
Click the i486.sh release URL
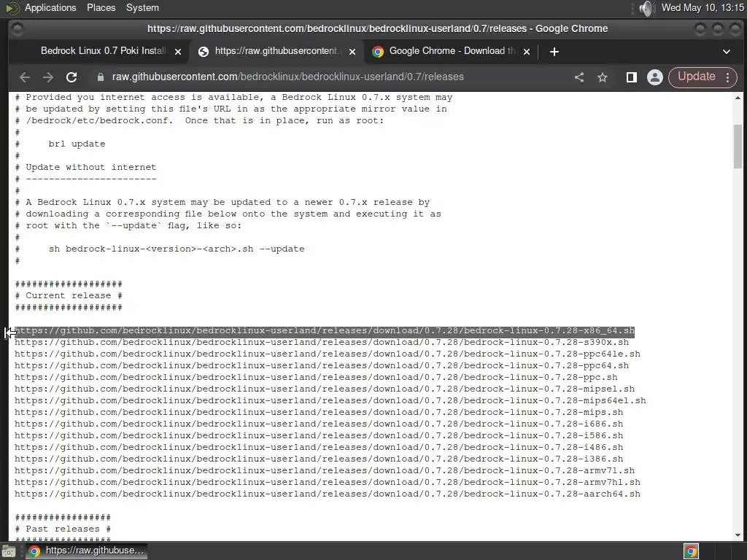(319, 447)
